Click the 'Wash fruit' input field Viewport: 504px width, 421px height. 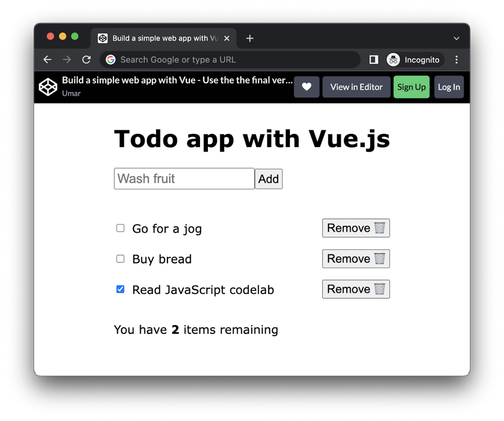[184, 178]
